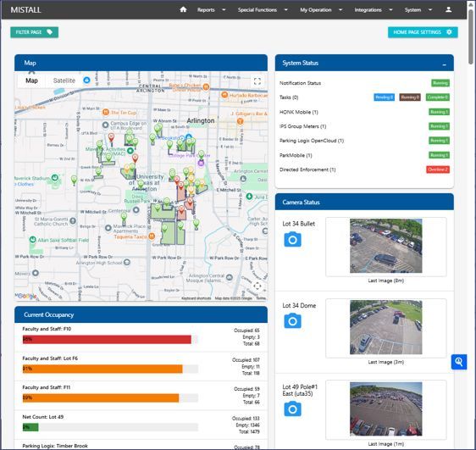Take snapshot with Lot 34 Bullet camera
This screenshot has height=450, width=476.
point(293,239)
